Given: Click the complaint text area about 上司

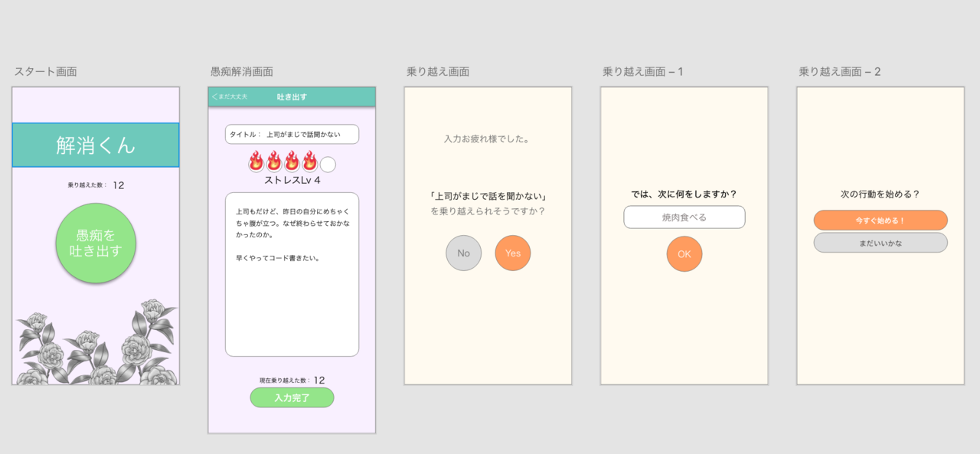Looking at the screenshot, I should (292, 274).
